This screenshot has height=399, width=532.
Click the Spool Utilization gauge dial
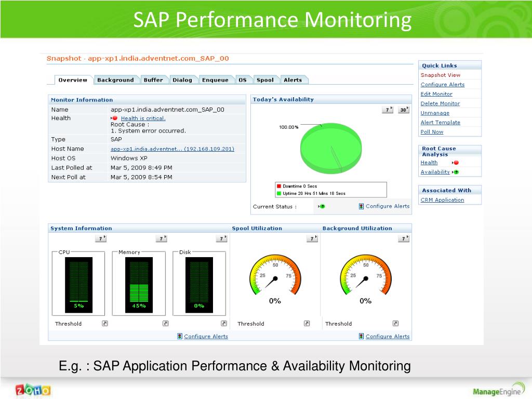pos(275,275)
